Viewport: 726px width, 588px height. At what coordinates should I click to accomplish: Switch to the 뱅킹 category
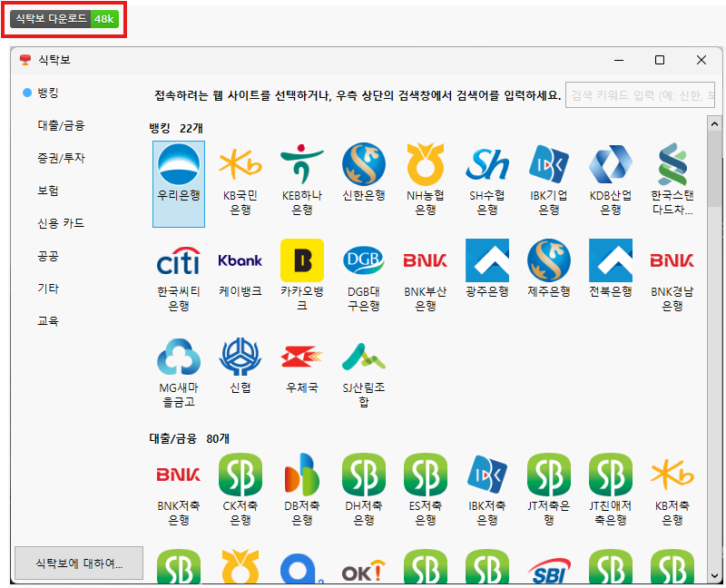pos(48,93)
